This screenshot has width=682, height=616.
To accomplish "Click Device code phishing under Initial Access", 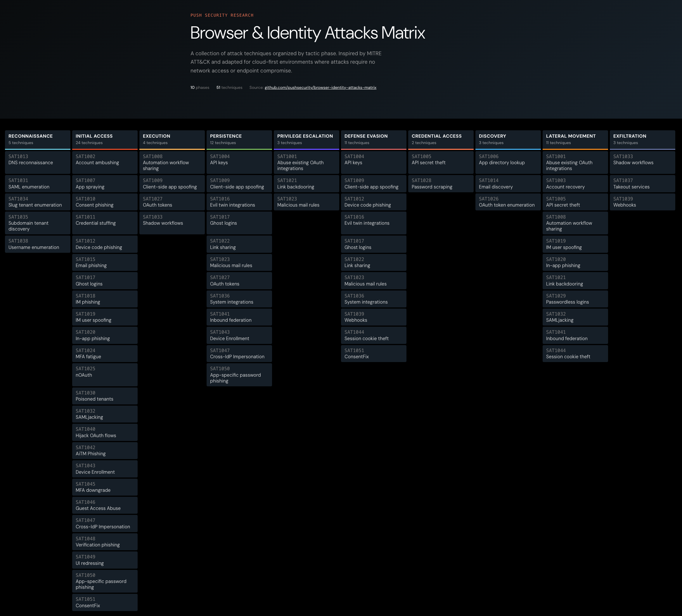I will tap(105, 244).
